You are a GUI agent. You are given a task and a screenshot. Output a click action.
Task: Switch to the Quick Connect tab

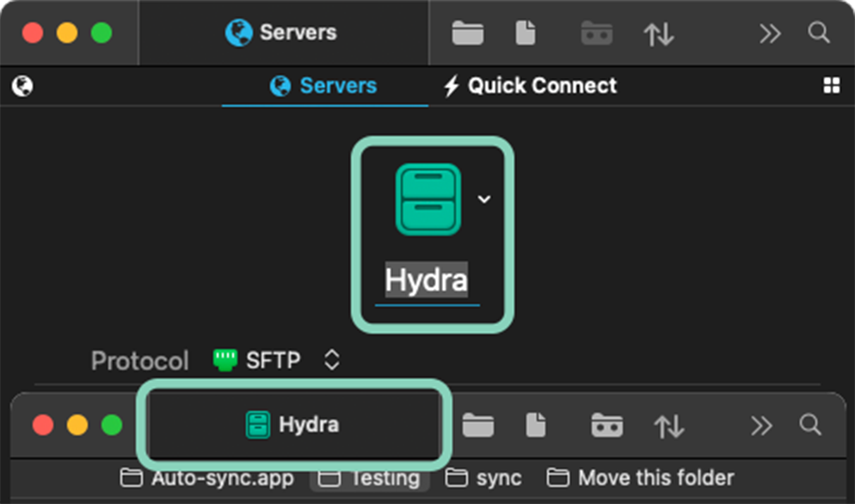(530, 86)
